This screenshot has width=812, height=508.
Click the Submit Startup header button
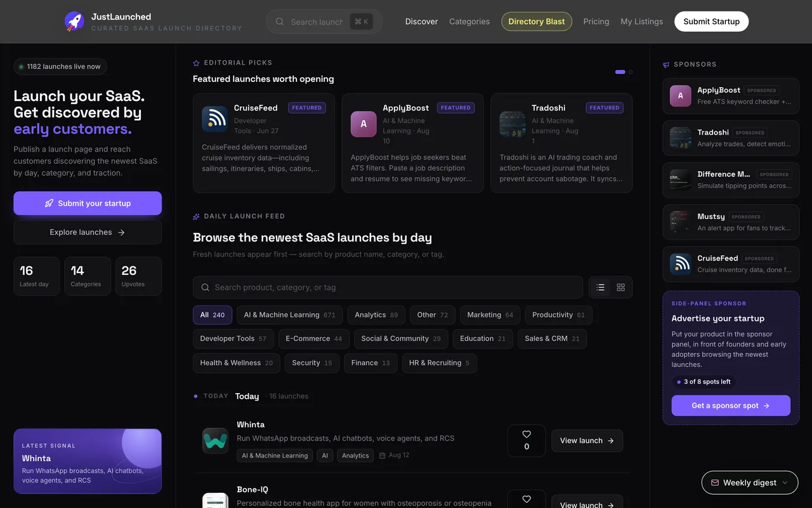[x=711, y=22]
